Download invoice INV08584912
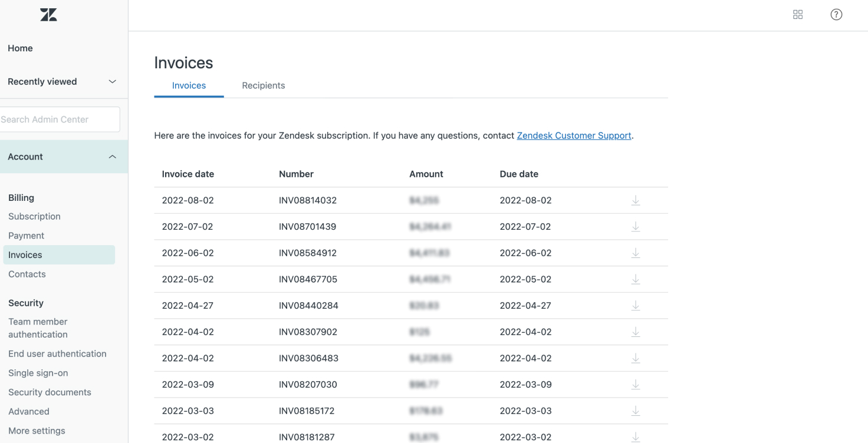This screenshot has height=443, width=868. tap(636, 253)
